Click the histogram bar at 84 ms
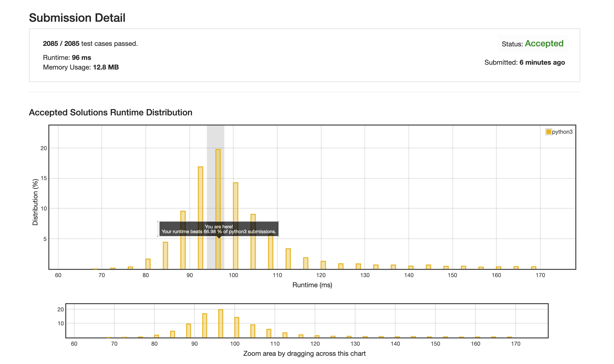Image resolution: width=614 pixels, height=364 pixels. click(x=165, y=256)
